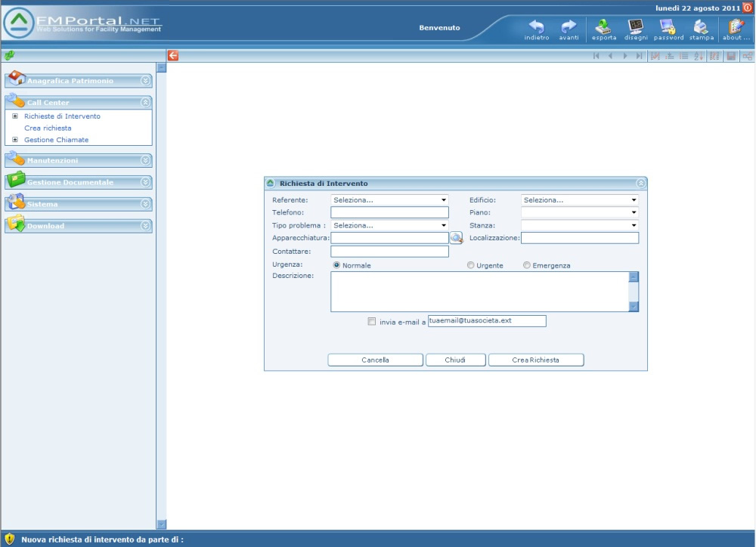This screenshot has width=756, height=547.
Task: Open the Stanza dropdown
Action: [580, 225]
